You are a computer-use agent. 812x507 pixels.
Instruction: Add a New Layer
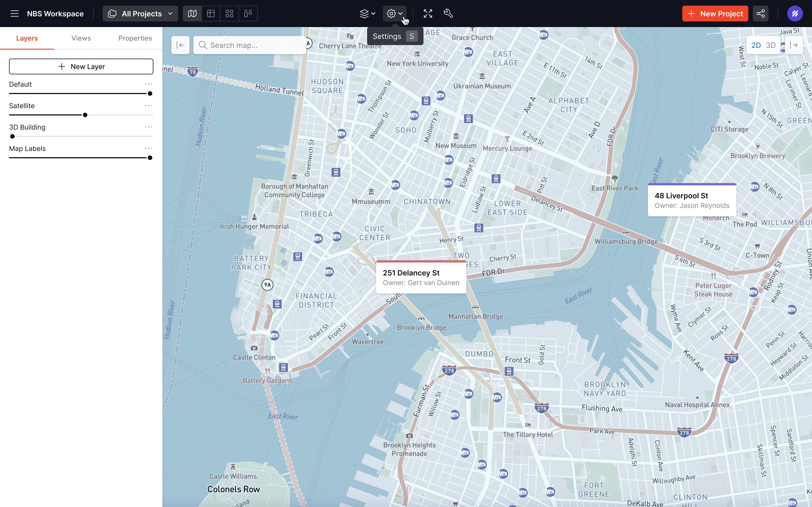[x=81, y=66]
